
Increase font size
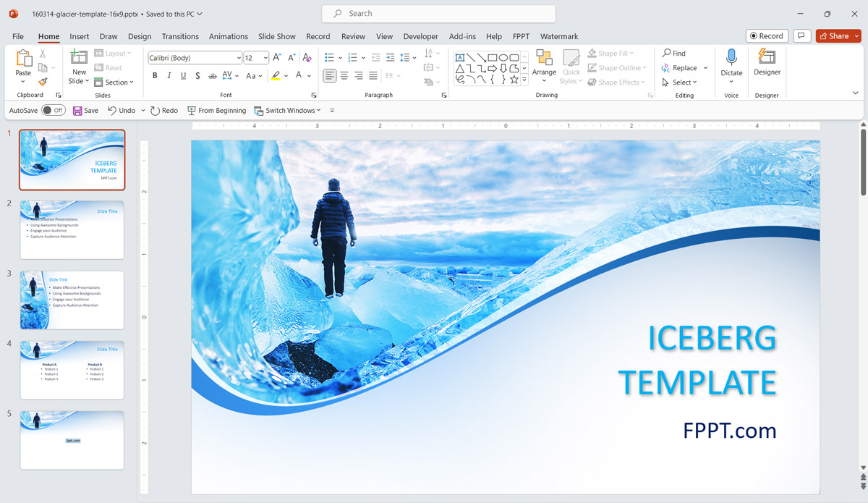pos(277,57)
